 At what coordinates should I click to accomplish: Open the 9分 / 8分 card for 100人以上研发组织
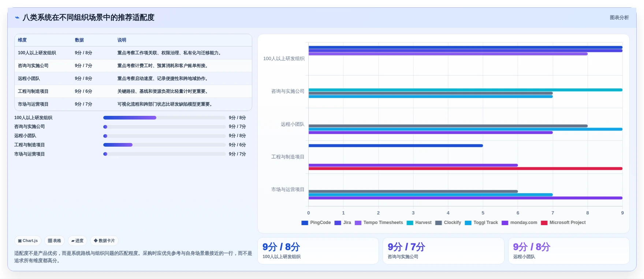pyautogui.click(x=318, y=251)
